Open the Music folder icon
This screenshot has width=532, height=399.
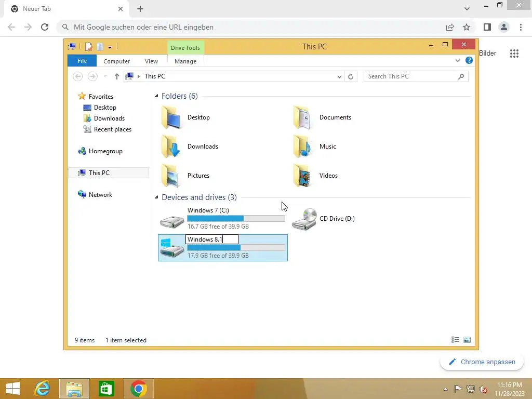click(302, 147)
